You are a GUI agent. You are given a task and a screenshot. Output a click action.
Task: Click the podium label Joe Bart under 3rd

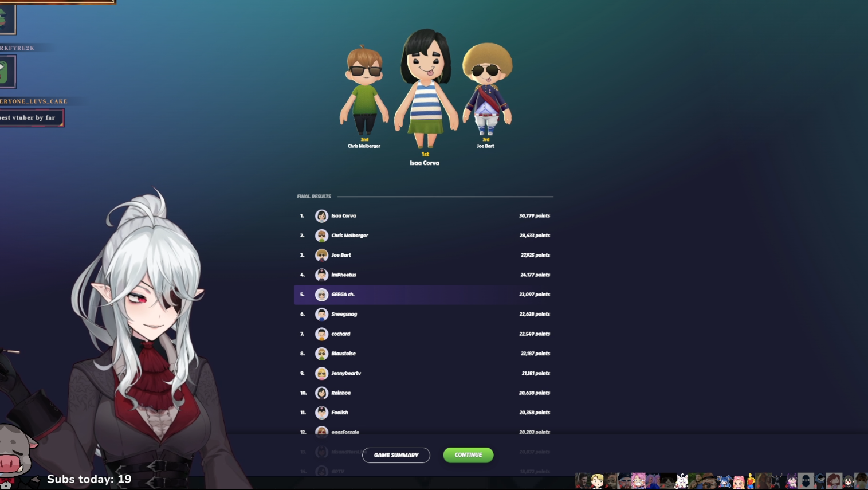pyautogui.click(x=485, y=146)
